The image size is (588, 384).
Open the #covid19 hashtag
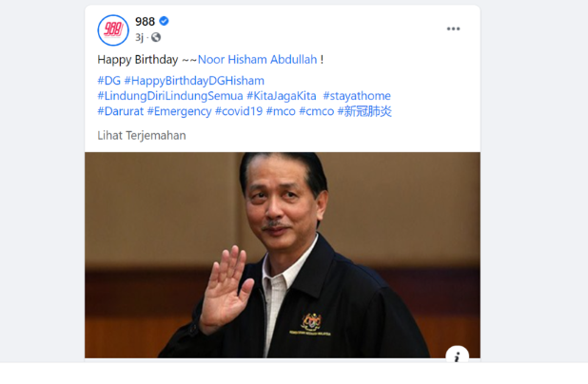239,111
